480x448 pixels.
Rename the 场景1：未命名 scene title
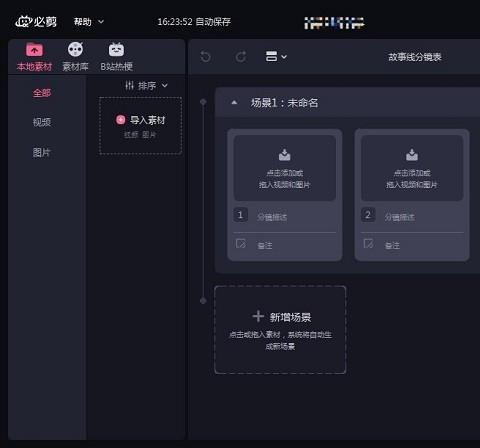pyautogui.click(x=284, y=103)
